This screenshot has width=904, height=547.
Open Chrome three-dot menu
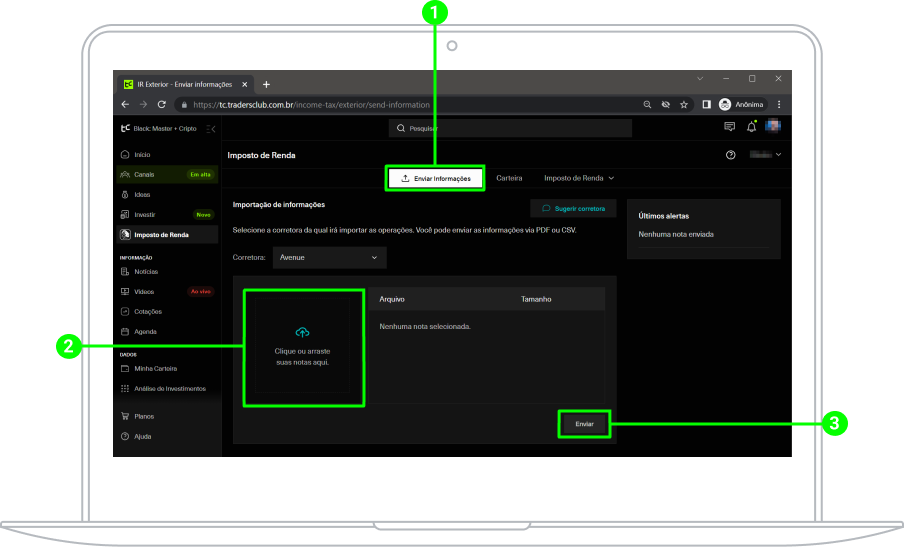click(779, 104)
